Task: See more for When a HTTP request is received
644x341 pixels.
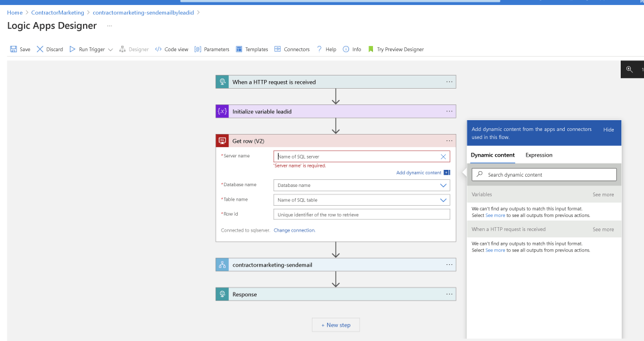Action: click(603, 230)
